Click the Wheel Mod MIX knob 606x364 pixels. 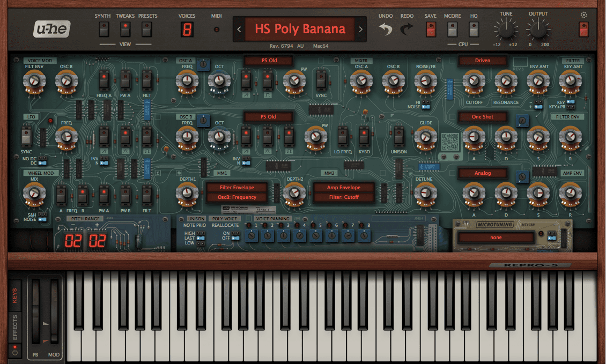pos(34,193)
